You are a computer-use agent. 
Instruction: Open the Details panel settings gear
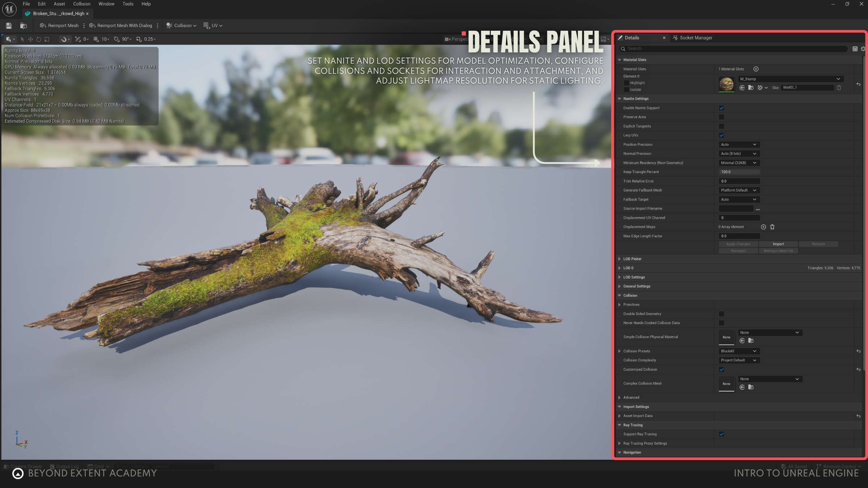point(863,49)
